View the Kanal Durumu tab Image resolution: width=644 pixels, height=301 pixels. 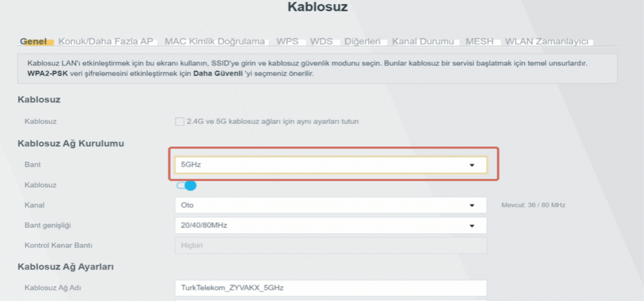point(423,42)
